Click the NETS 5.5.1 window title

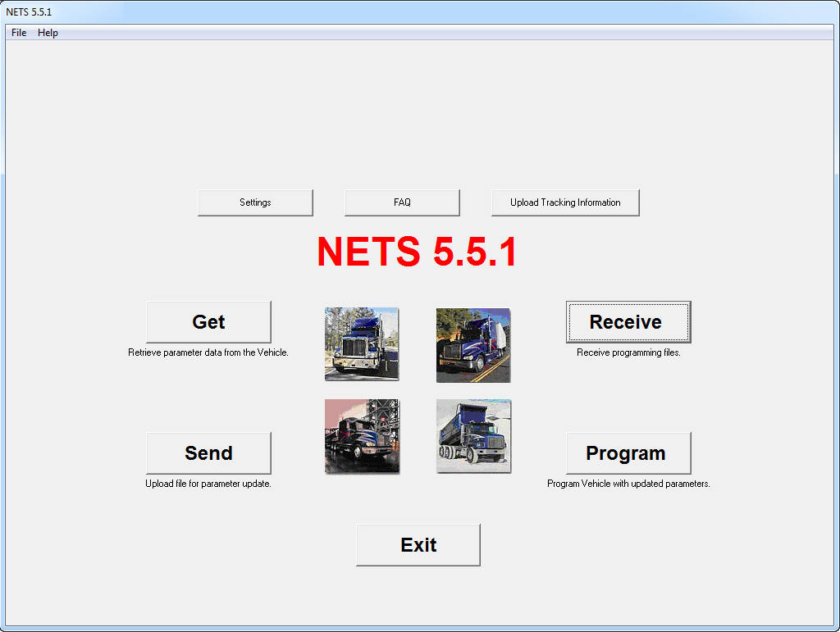coord(29,11)
